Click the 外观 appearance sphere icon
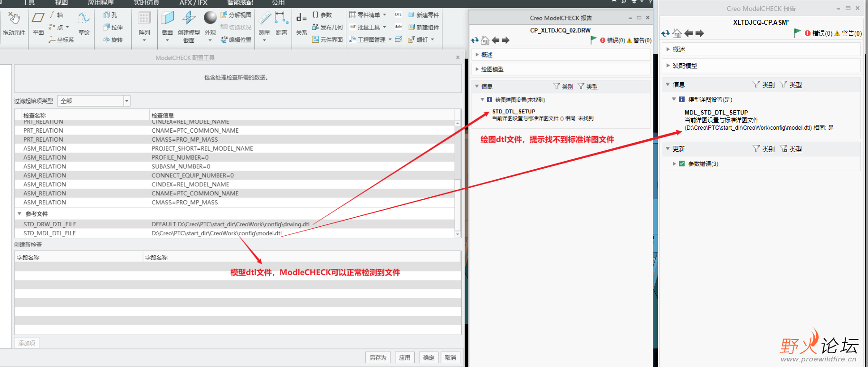868x367 pixels. pos(210,18)
